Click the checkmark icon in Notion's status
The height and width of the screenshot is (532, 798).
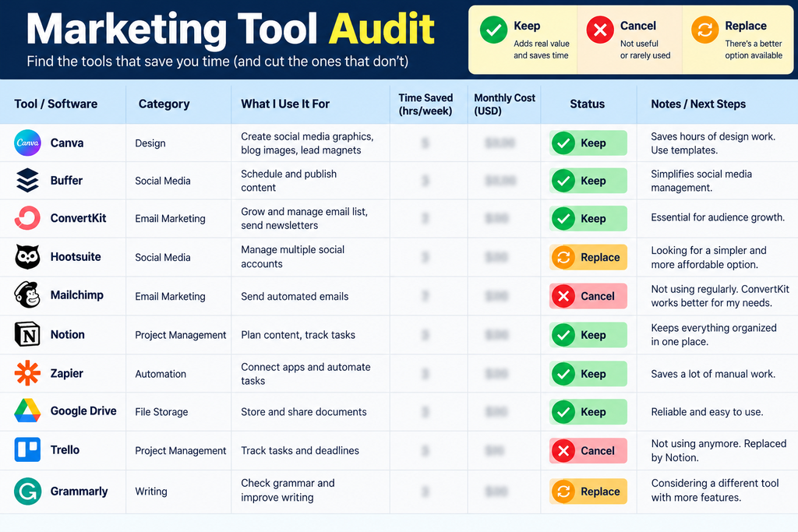tap(563, 335)
